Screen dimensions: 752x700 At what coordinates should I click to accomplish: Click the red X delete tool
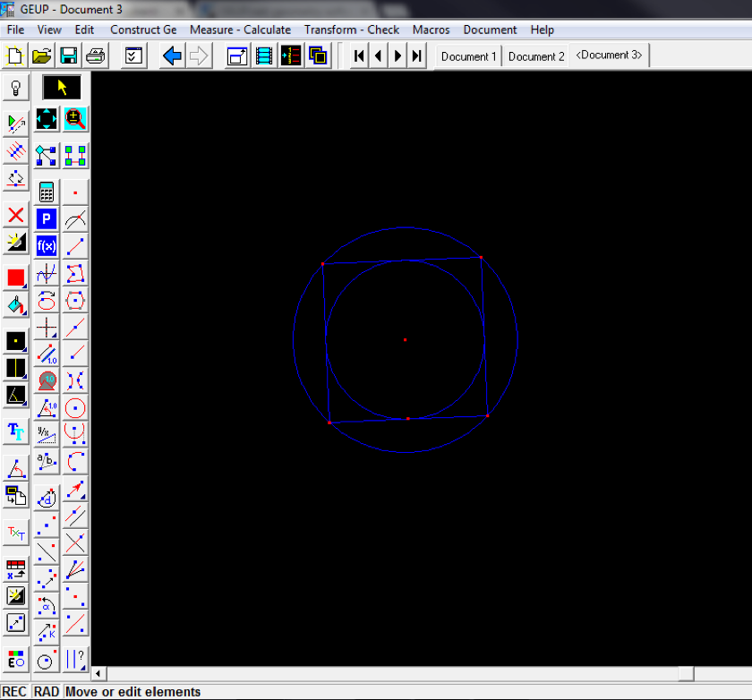(15, 215)
